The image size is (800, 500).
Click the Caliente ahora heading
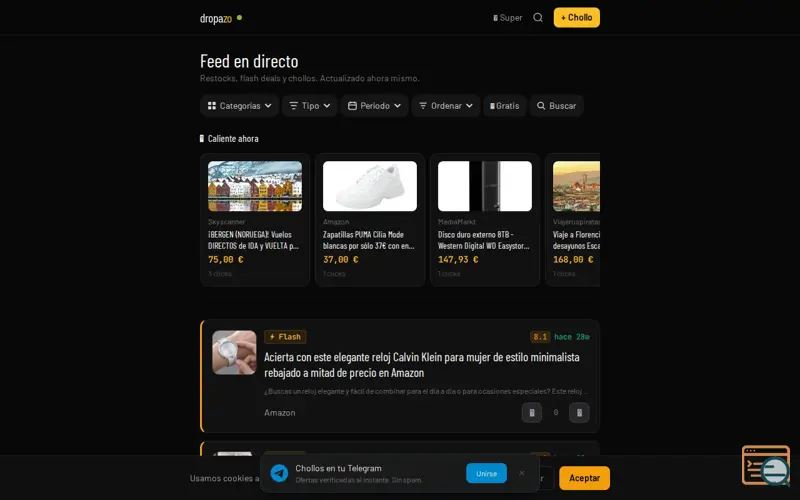point(229,138)
